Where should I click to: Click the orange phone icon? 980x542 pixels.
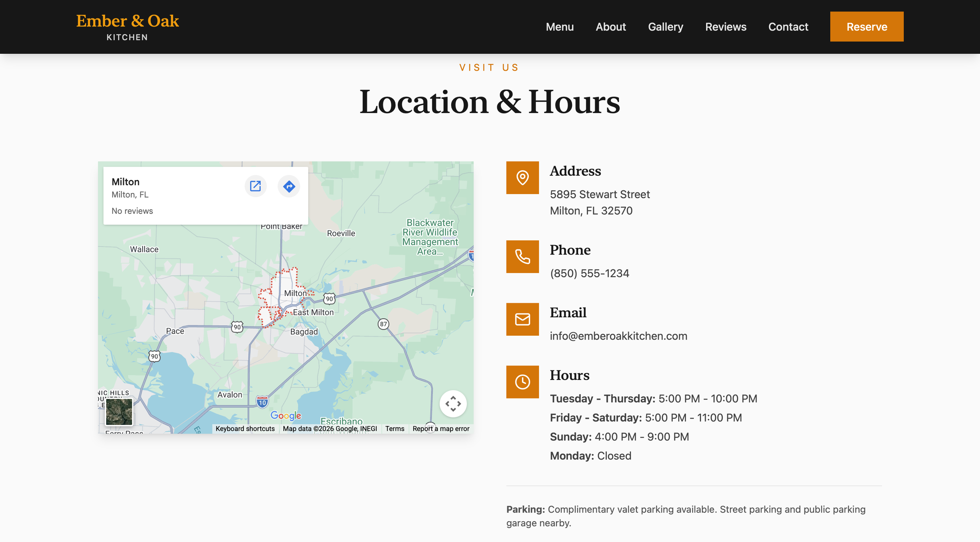tap(522, 256)
